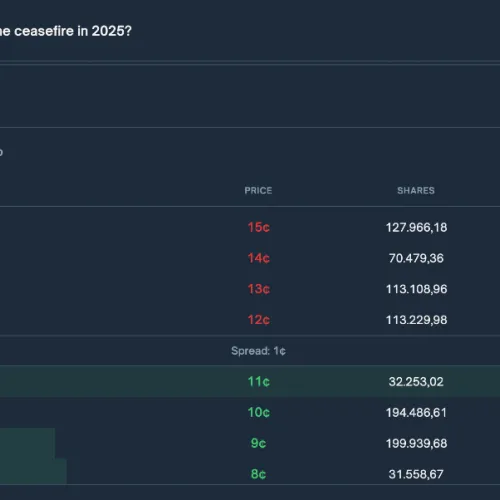This screenshot has height=500, width=500.
Task: Select the 8¢ bid price
Action: [258, 474]
